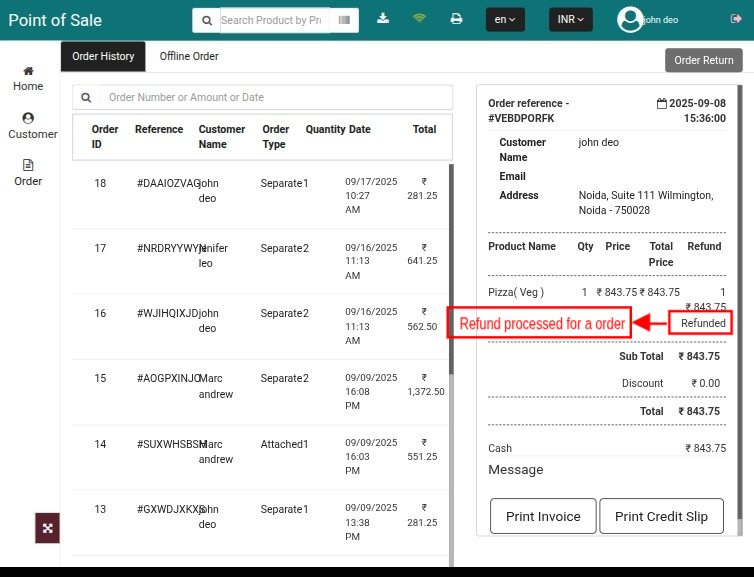Switch to Order History tab
This screenshot has width=754, height=577.
103,56
